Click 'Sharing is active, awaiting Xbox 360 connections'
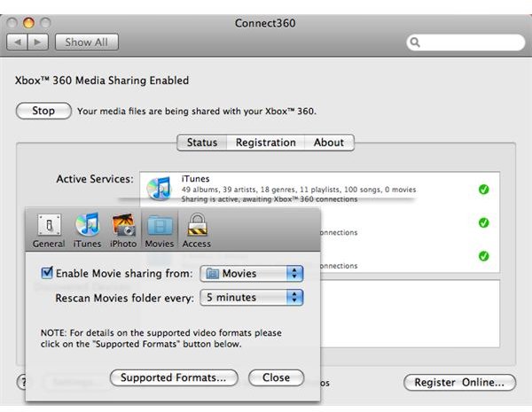This screenshot has height=412, width=532. 270,199
